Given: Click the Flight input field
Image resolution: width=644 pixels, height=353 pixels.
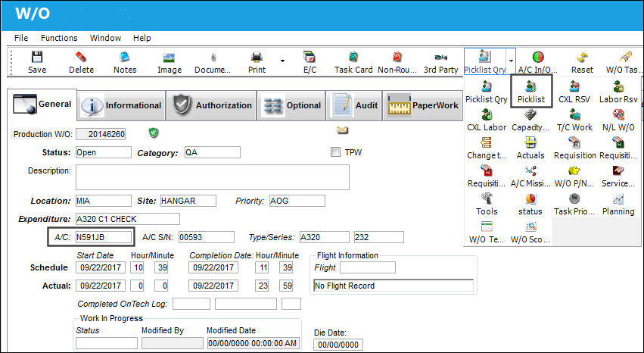Looking at the screenshot, I should [x=368, y=267].
